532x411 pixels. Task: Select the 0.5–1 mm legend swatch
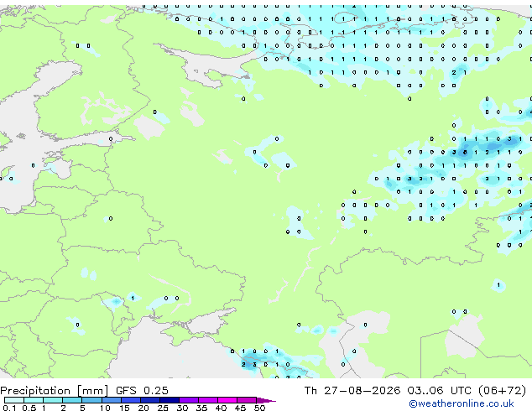point(34,400)
